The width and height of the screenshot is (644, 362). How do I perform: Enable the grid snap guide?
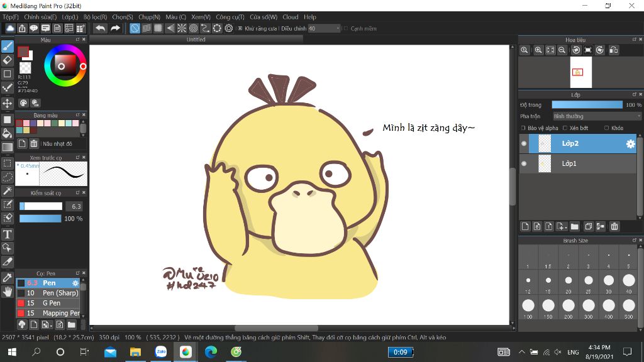pos(158,28)
